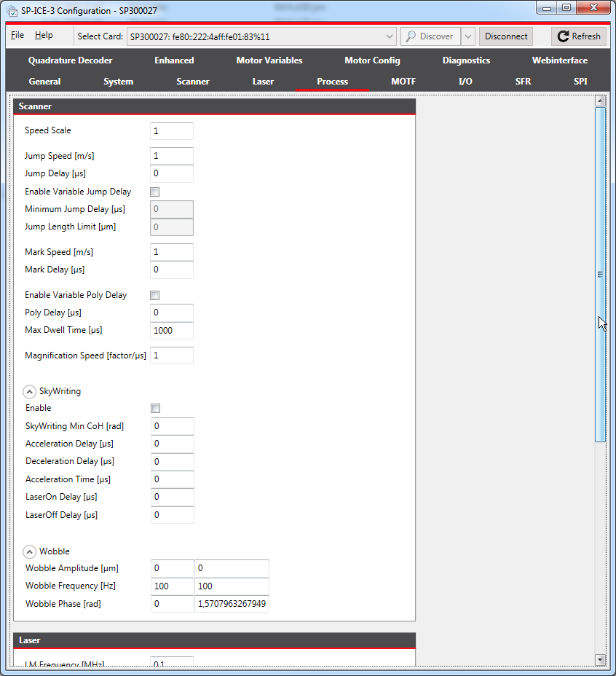The width and height of the screenshot is (616, 676).
Task: Click the Mark Speed input field
Action: (172, 252)
